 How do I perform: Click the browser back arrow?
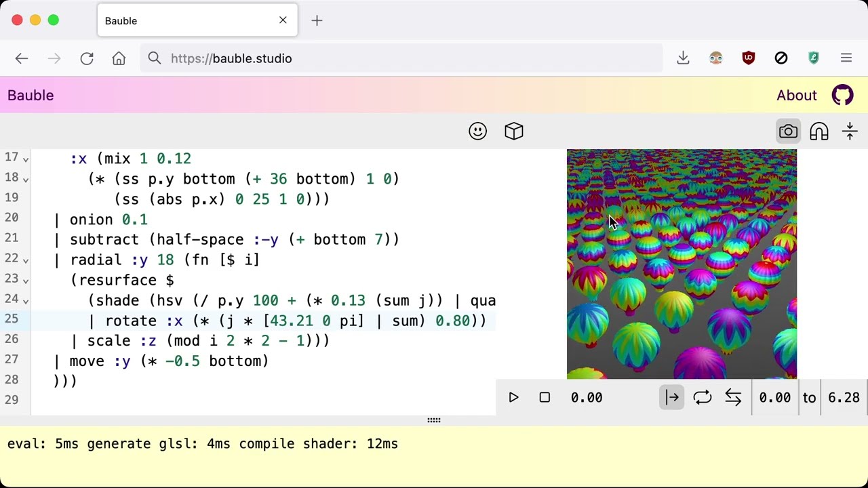tap(22, 59)
